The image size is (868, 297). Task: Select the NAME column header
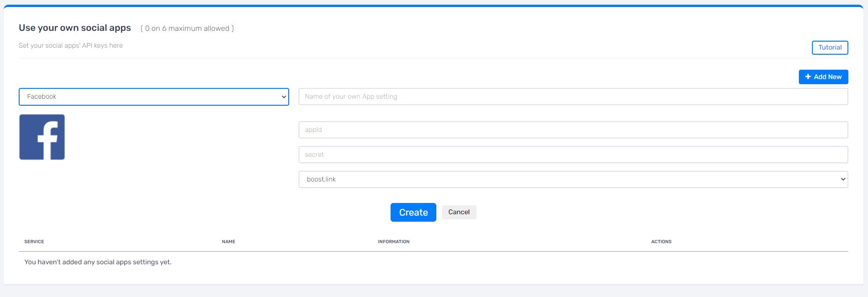[228, 242]
